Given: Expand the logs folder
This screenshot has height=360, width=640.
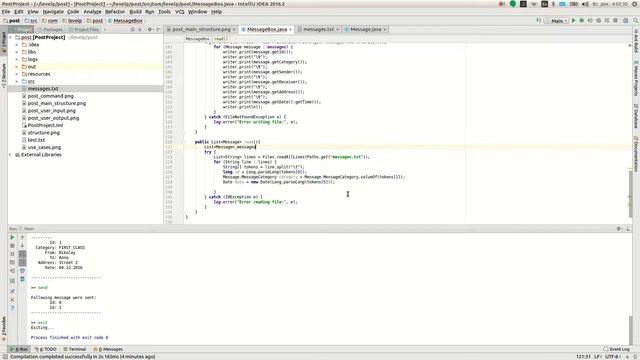Looking at the screenshot, I should (x=17, y=59).
